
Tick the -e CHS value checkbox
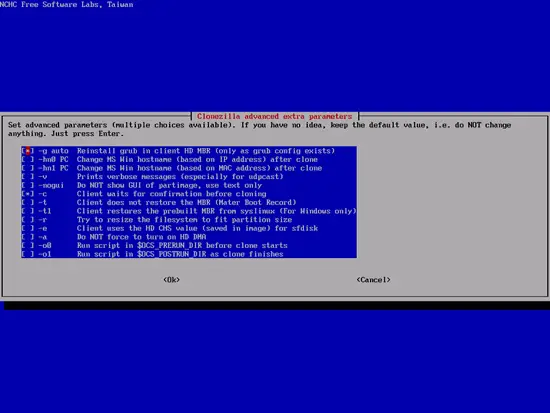click(28, 228)
